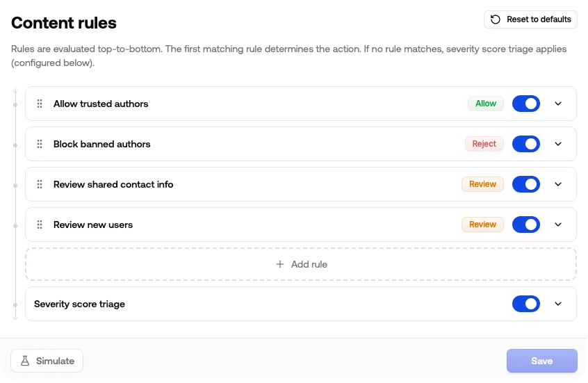Click the flask icon on Simulate
Image resolution: width=588 pixels, height=383 pixels.
point(25,361)
